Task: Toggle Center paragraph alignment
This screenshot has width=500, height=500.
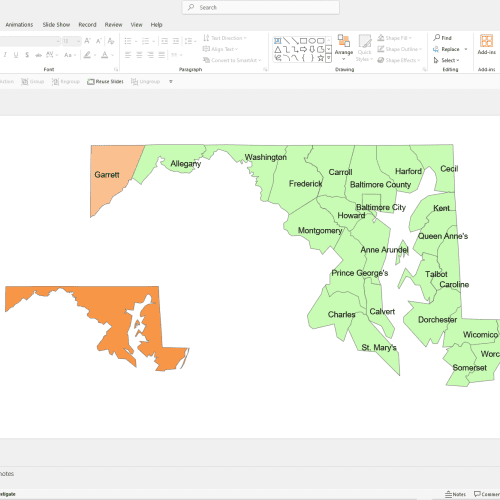Action: [x=139, y=55]
